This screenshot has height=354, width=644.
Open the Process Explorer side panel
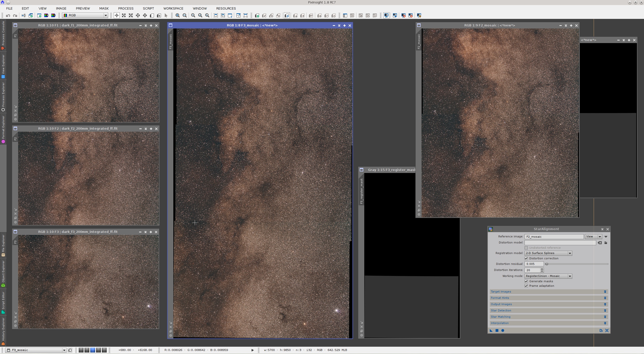[x=3, y=97]
